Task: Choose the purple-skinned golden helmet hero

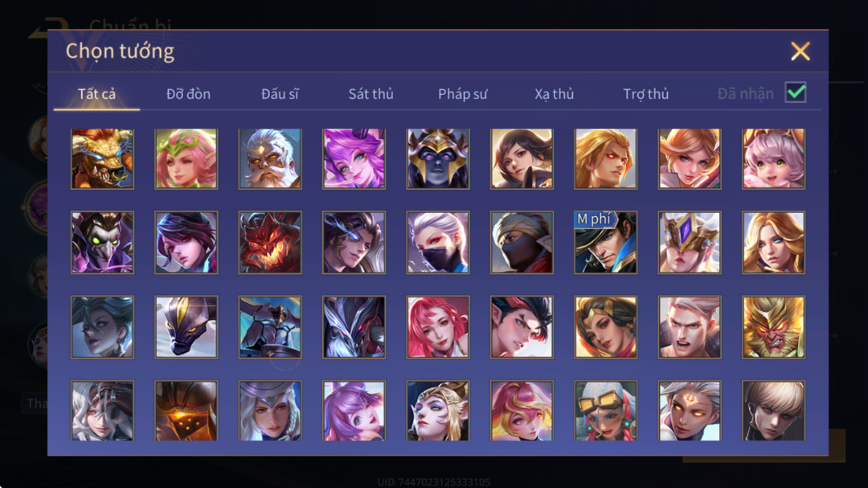Action: pyautogui.click(x=438, y=159)
